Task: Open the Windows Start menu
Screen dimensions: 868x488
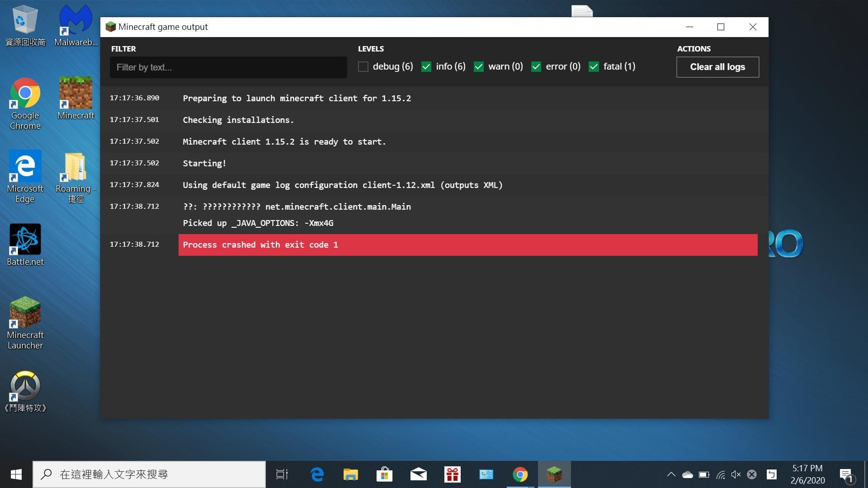Action: [16, 474]
